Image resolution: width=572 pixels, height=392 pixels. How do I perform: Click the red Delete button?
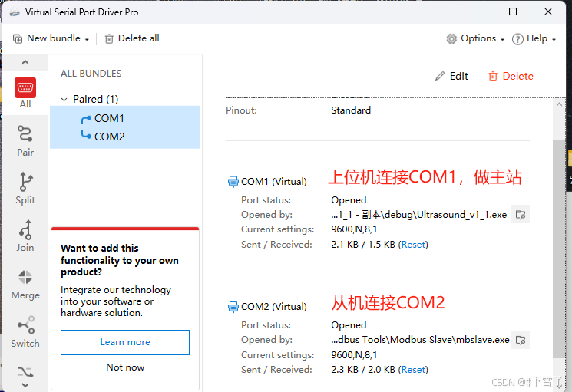(x=511, y=76)
